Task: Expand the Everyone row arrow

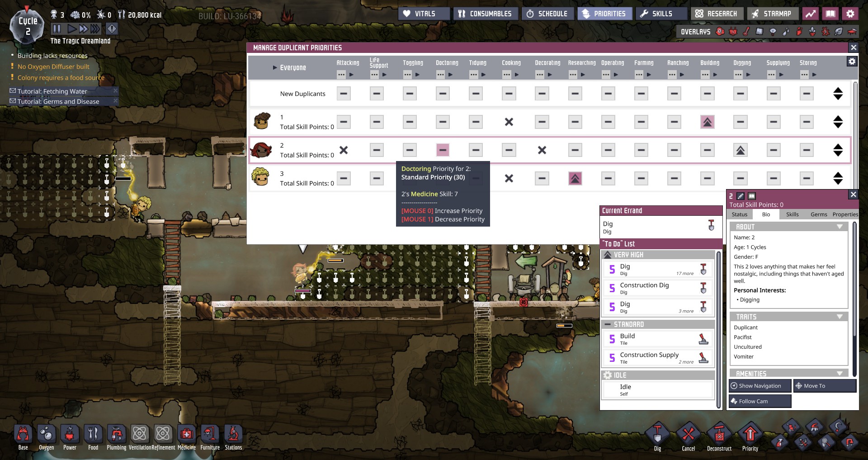Action: [274, 68]
